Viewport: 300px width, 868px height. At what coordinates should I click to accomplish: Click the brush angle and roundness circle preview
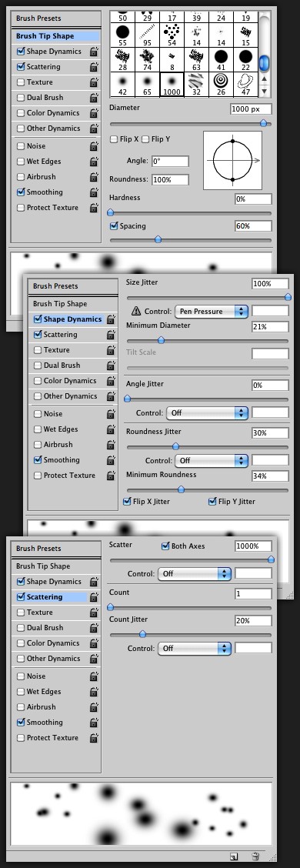click(x=232, y=161)
